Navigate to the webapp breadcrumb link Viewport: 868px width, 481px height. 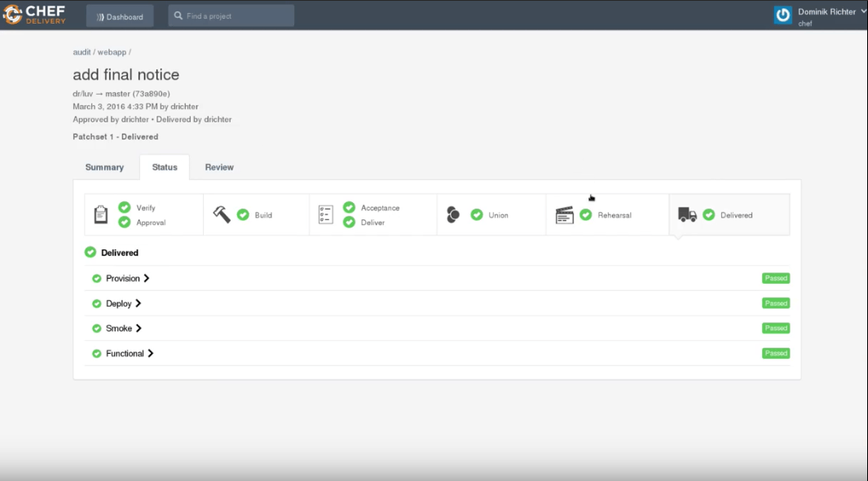tap(112, 52)
